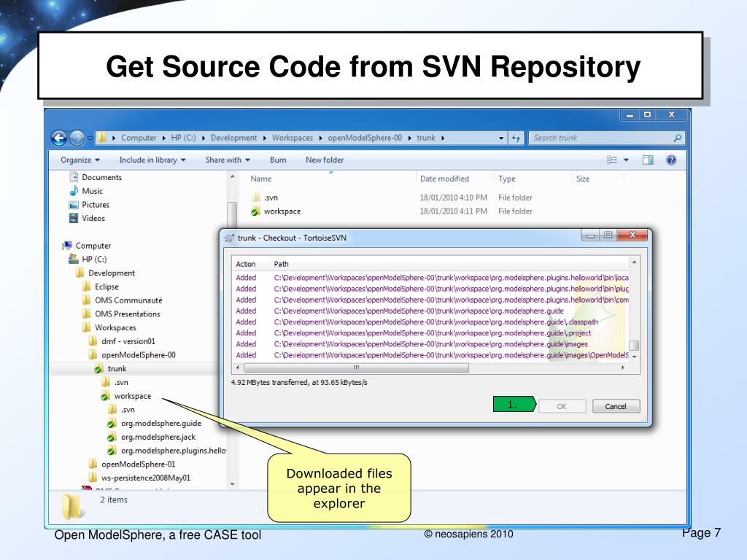747x560 pixels.
Task: Click vertical scrollbar thumb in checkout log
Action: click(634, 345)
